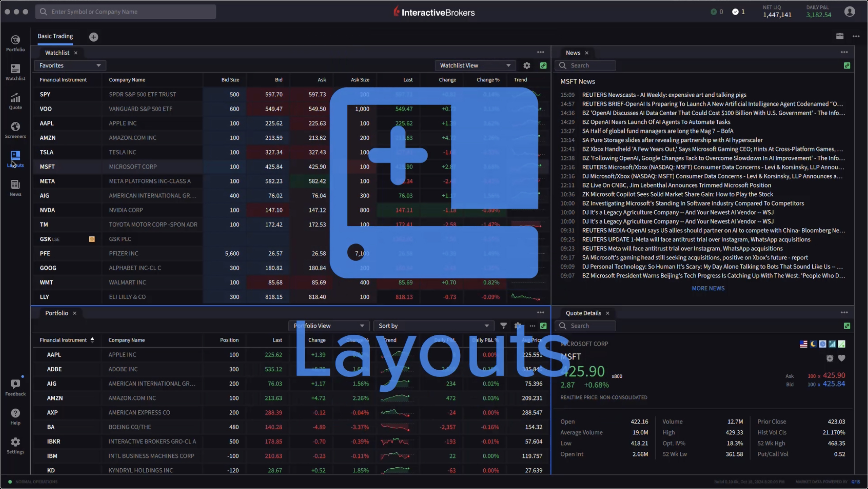The image size is (868, 489).
Task: Select the Screeners icon in the sidebar
Action: (x=15, y=129)
